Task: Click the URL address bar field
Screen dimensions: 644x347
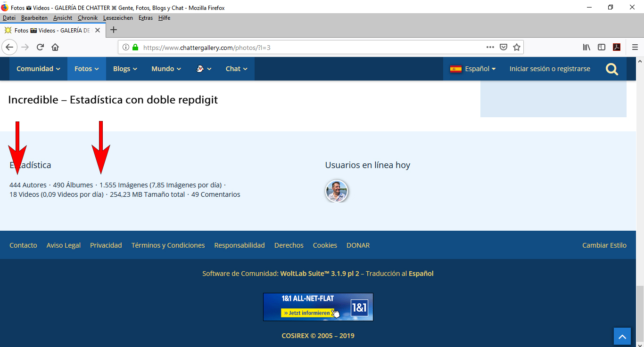Action: pos(306,48)
